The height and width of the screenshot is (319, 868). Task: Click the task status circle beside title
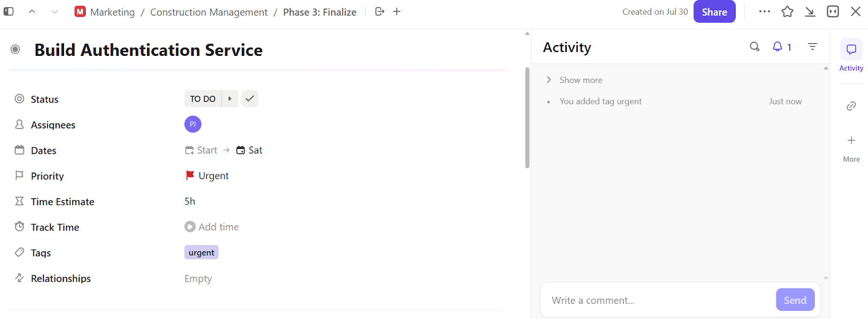pos(15,49)
